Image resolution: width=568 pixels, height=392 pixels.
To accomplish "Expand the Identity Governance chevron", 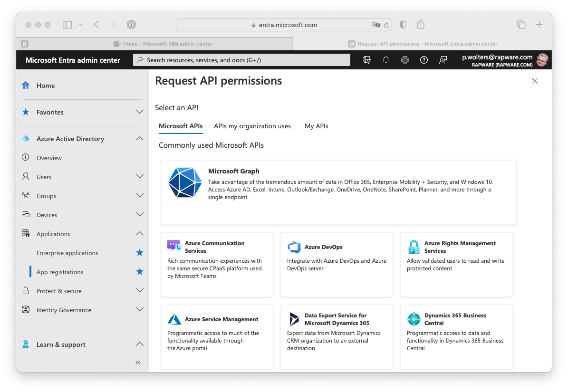I will tap(139, 309).
